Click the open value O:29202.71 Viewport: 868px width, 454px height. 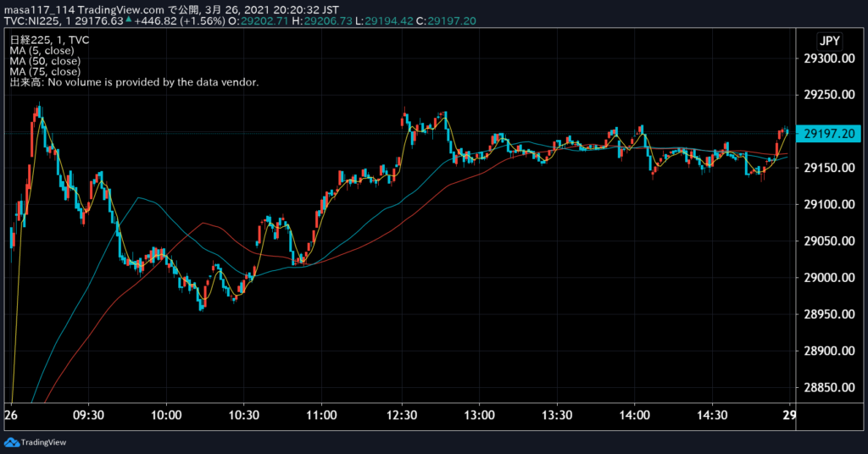(x=259, y=21)
